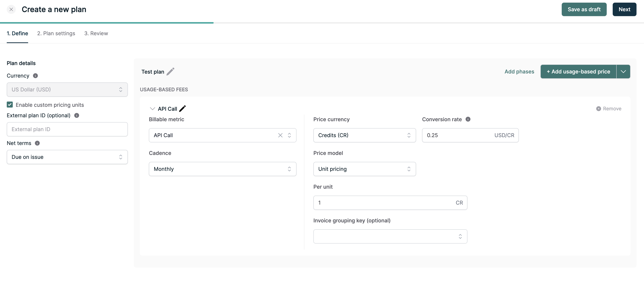Open the Cadence Monthly dropdown
This screenshot has height=308, width=644.
click(x=222, y=169)
